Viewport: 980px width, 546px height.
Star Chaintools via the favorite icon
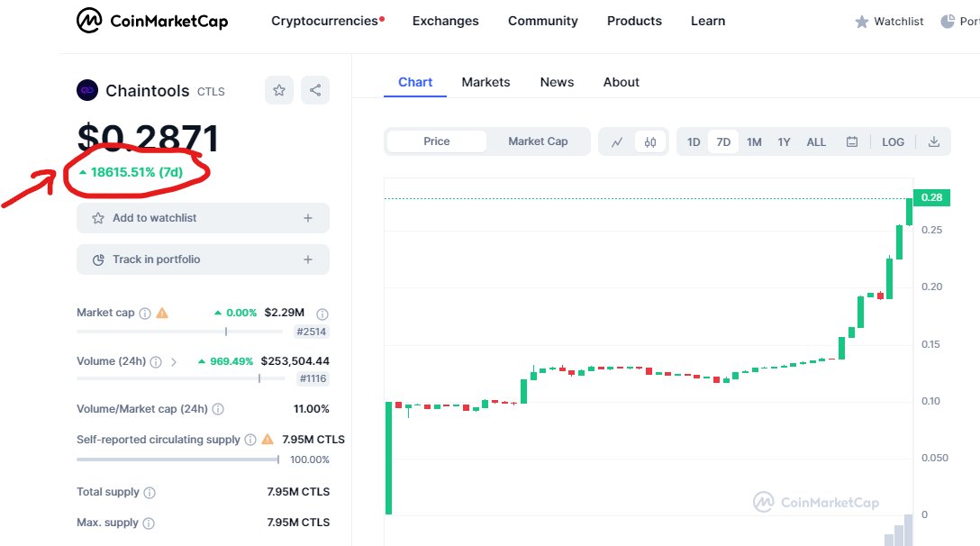coord(278,90)
